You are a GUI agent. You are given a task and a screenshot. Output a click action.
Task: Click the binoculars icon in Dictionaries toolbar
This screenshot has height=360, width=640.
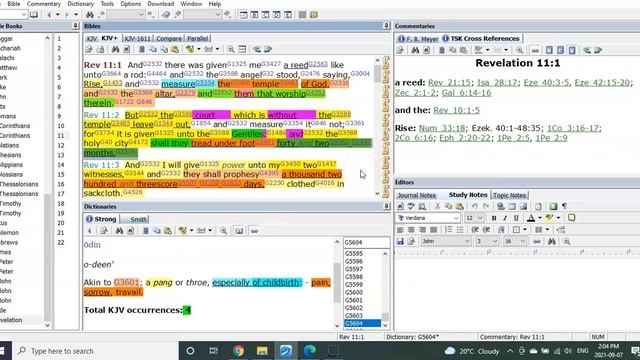click(119, 231)
